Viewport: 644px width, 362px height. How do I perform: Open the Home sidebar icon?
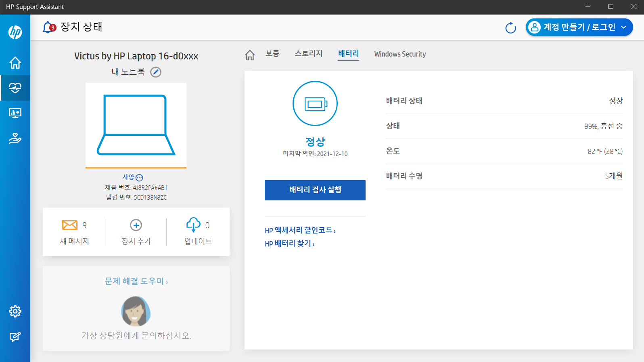tap(15, 63)
